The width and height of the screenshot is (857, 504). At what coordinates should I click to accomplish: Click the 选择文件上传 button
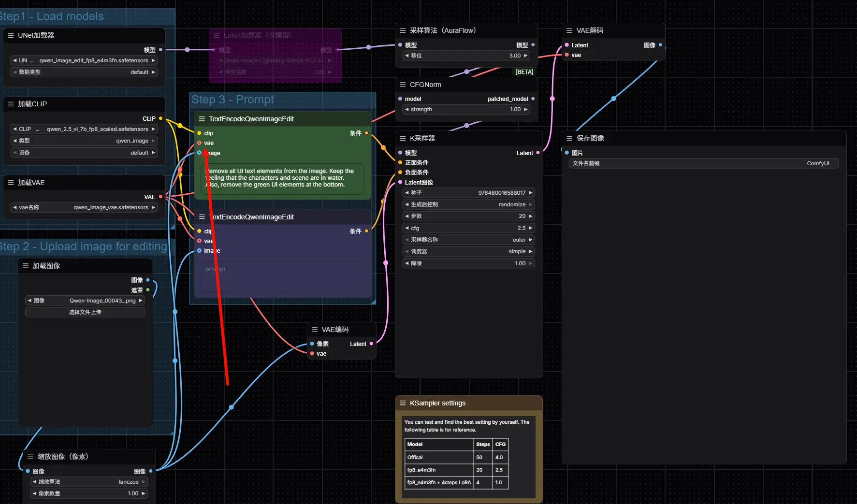tap(85, 312)
